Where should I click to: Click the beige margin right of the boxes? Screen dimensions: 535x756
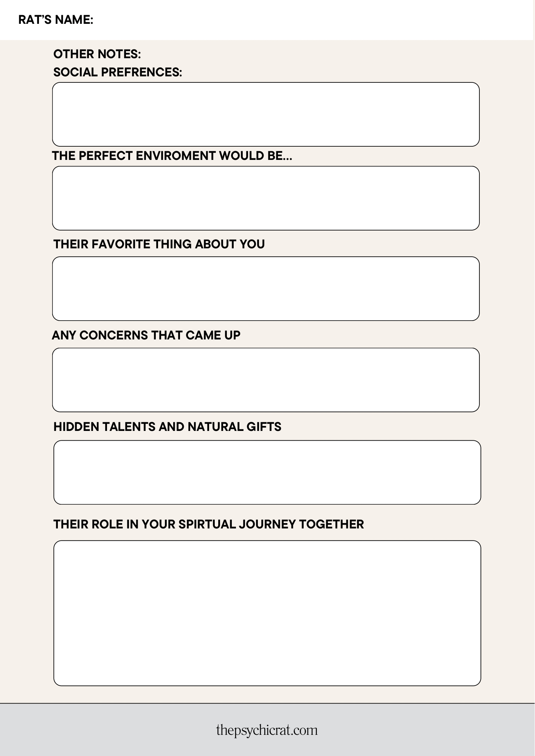(507, 378)
